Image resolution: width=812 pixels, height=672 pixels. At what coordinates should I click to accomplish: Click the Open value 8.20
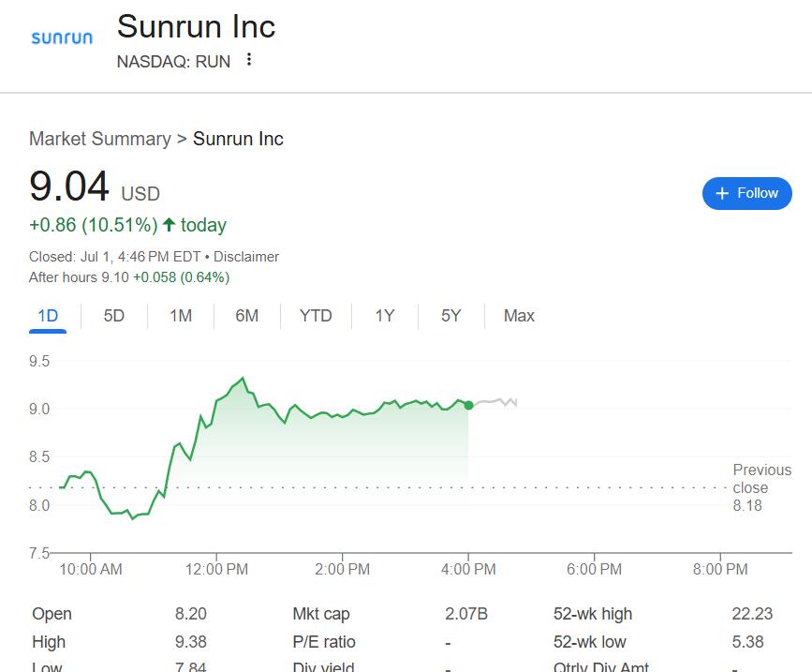pyautogui.click(x=190, y=614)
